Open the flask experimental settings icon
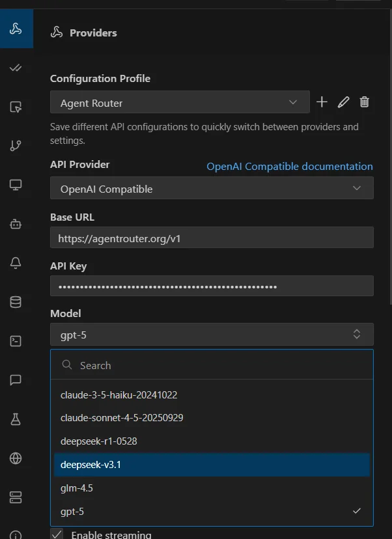Viewport: 392px width, 539px height. click(x=16, y=419)
